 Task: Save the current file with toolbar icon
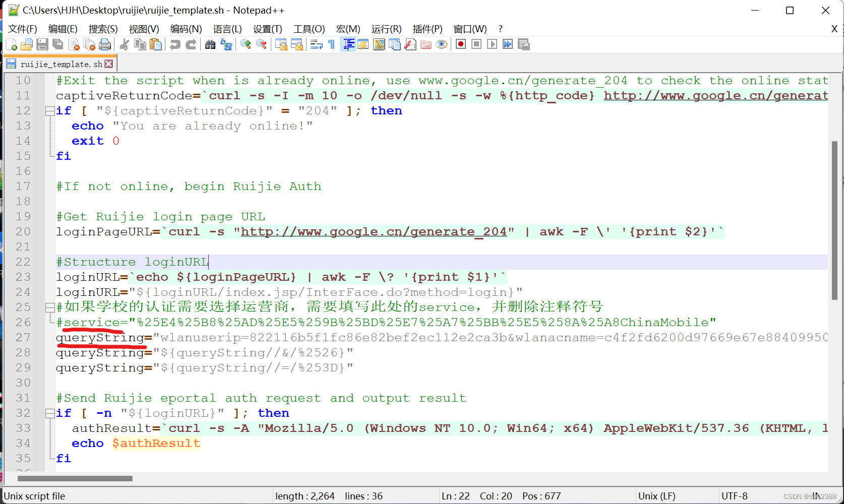pyautogui.click(x=42, y=44)
